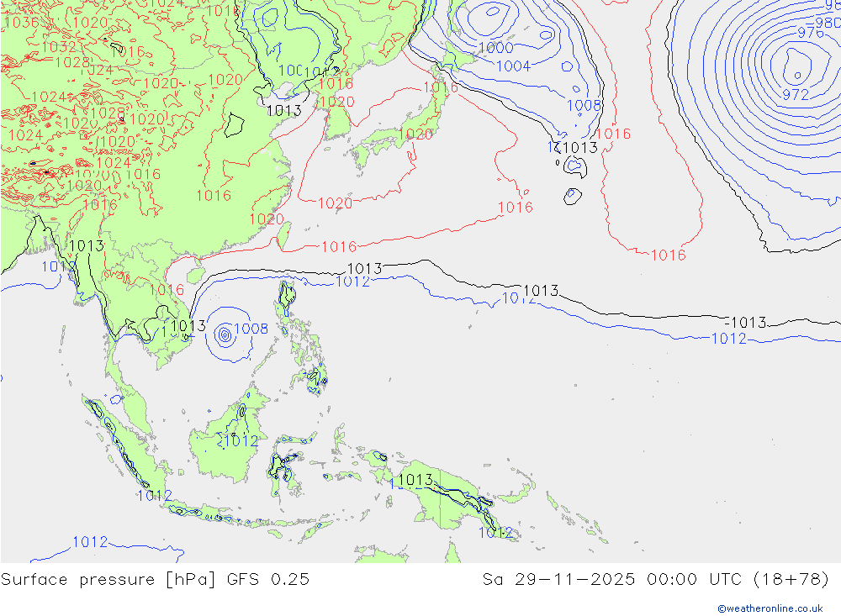Click the "Surface pressure [hPa] GFS 0.25" caption
The image size is (841, 616).
pos(155,580)
